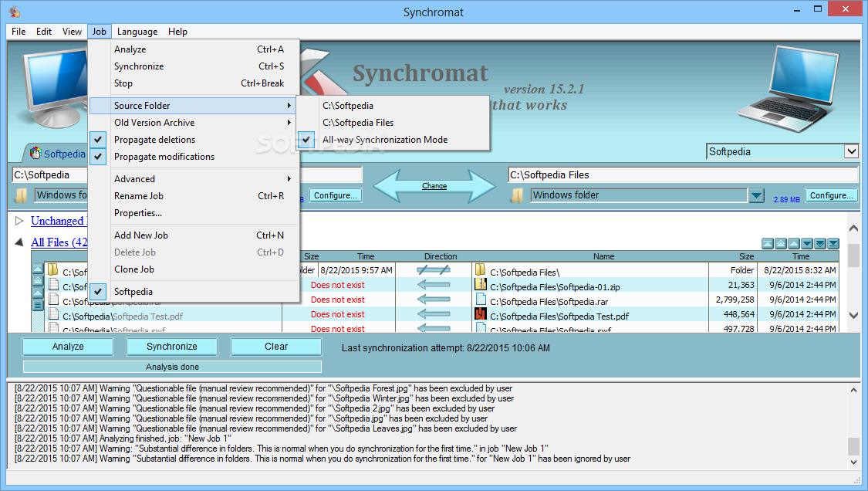Click the right Configure... button

(832, 195)
